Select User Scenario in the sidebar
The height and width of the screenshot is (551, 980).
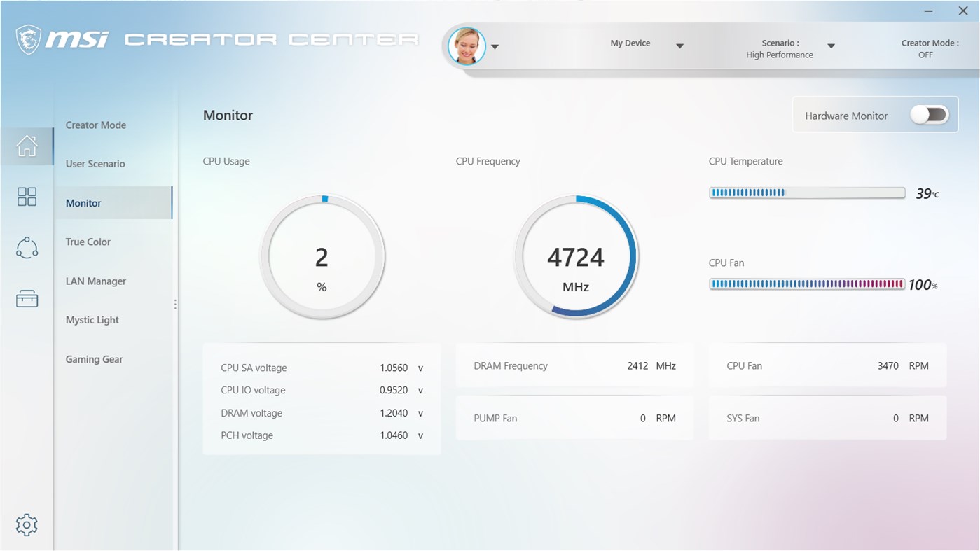95,163
